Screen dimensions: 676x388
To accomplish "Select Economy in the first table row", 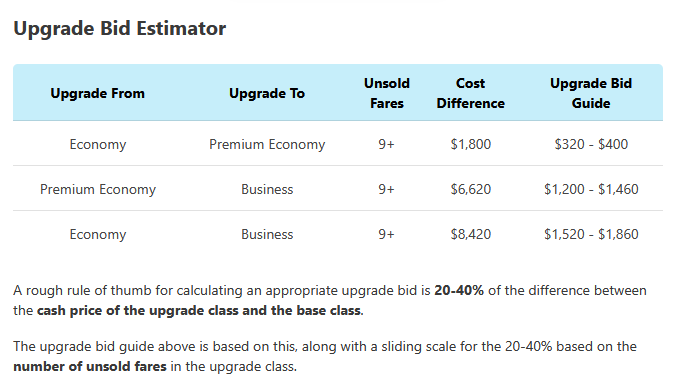I will point(98,144).
